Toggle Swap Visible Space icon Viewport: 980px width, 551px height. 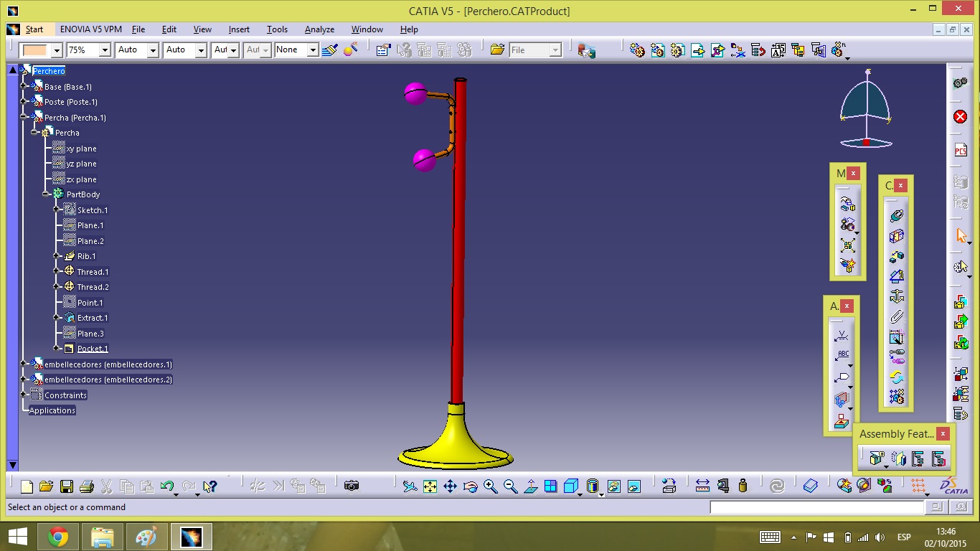click(x=633, y=486)
